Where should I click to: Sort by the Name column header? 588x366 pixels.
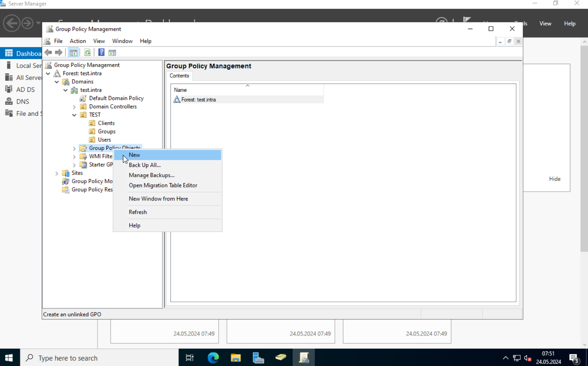[247, 90]
